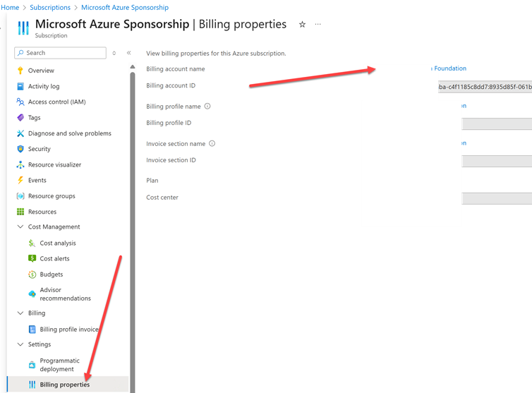Image resolution: width=532 pixels, height=393 pixels.
Task: Click the Invoice section ID field
Action: tap(497, 161)
